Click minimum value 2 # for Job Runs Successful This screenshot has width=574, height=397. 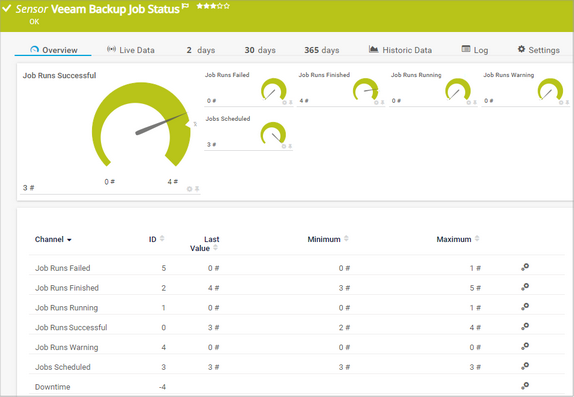pyautogui.click(x=344, y=327)
